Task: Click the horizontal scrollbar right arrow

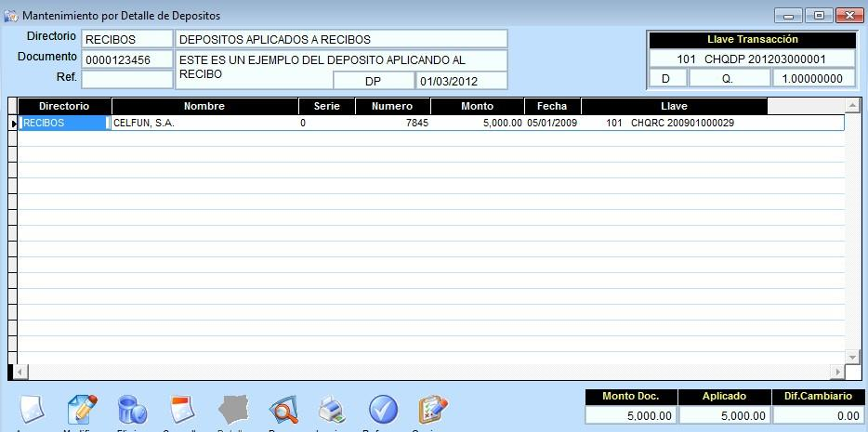Action: click(836, 373)
